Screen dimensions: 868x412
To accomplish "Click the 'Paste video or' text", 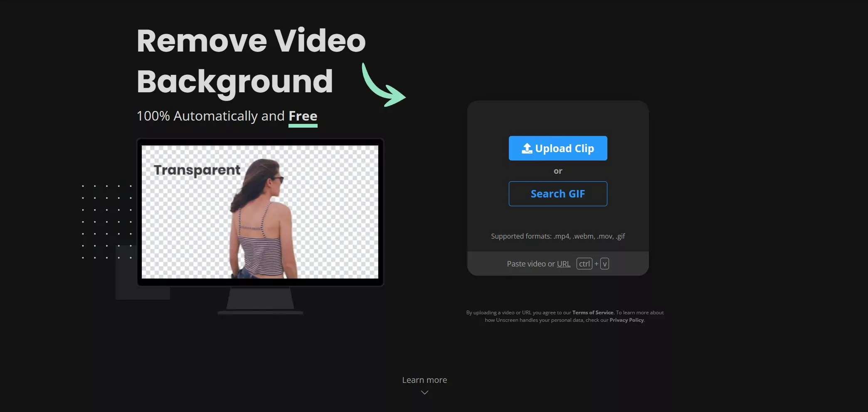I will [x=531, y=264].
